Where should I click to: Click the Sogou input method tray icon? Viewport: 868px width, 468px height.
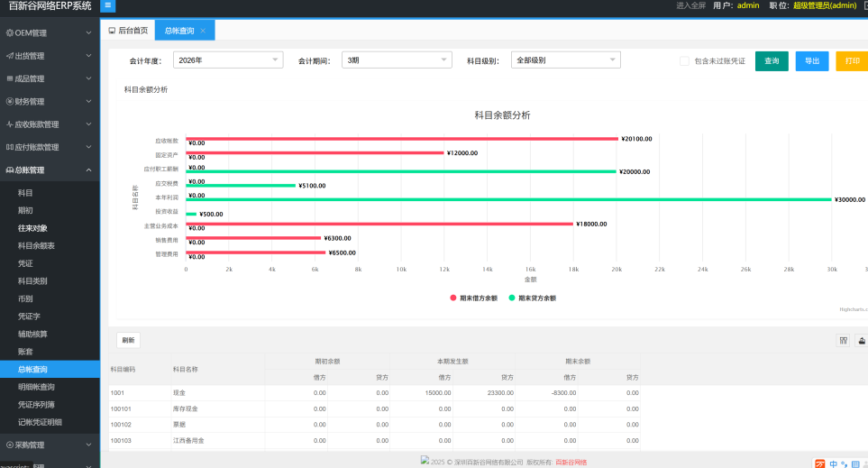pyautogui.click(x=819, y=463)
